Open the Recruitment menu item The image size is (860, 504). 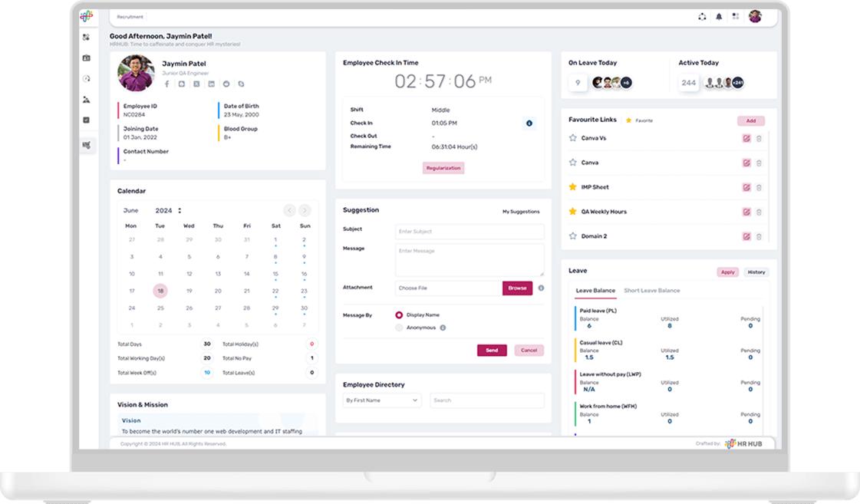(x=130, y=17)
